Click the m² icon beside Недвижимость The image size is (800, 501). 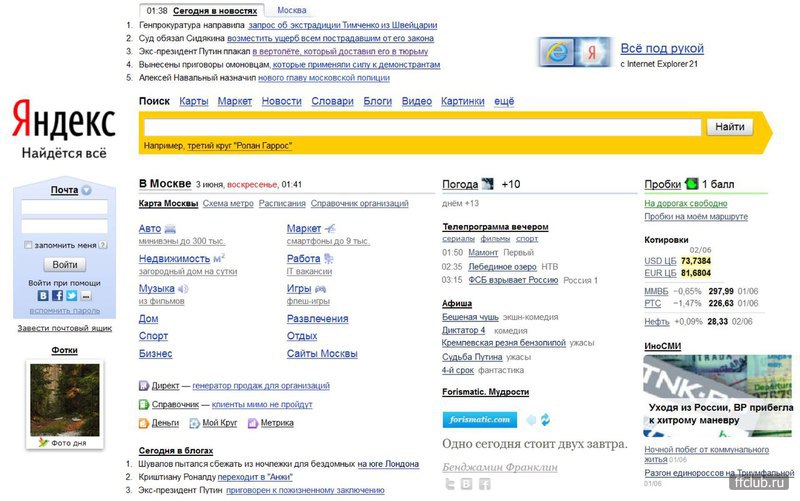219,258
